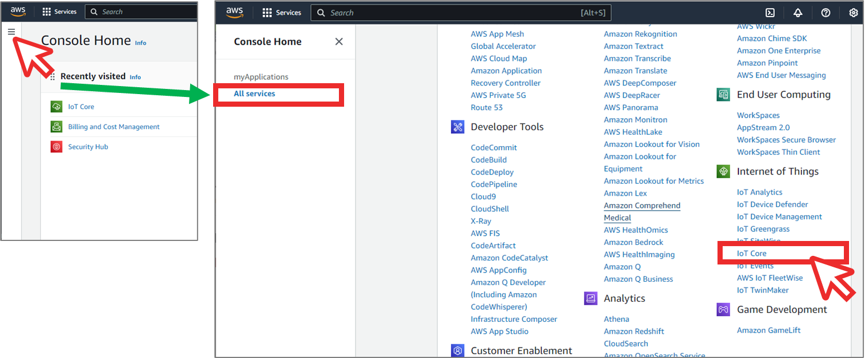
Task: Click IoT Core icon in Recently visited
Action: click(56, 107)
